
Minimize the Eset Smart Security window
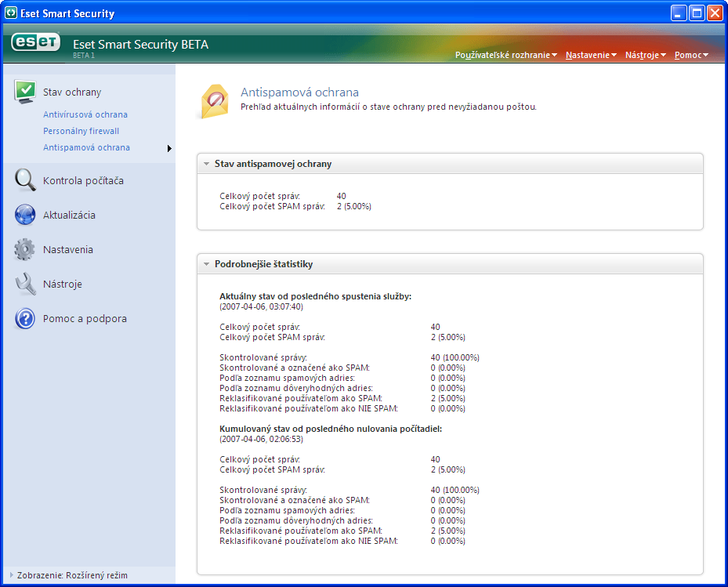click(679, 13)
